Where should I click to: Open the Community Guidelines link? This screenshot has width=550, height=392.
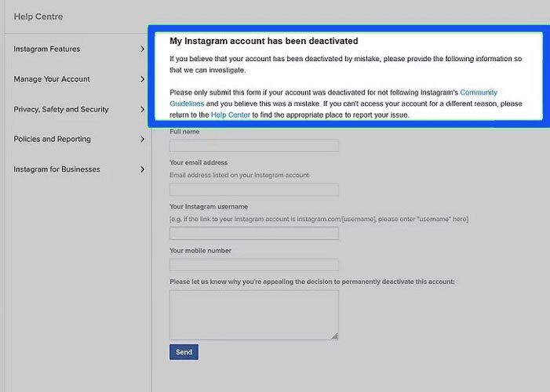(x=478, y=93)
